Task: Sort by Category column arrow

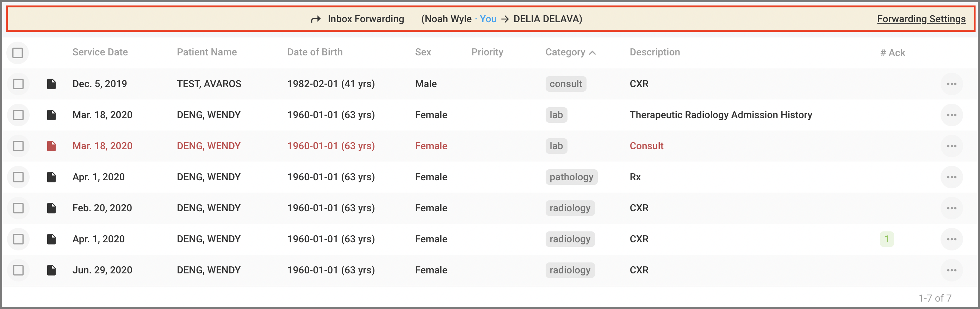Action: [x=593, y=53]
